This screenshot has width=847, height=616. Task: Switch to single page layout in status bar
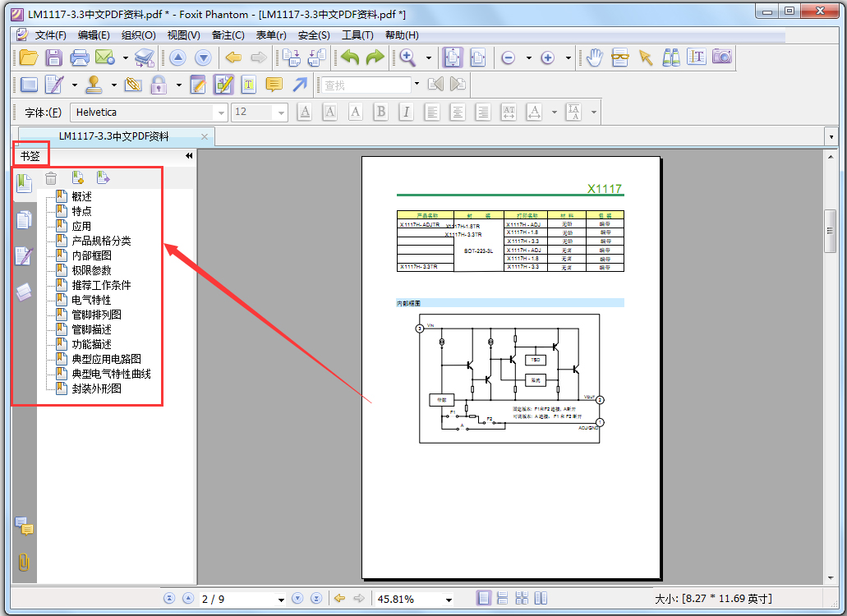point(483,598)
